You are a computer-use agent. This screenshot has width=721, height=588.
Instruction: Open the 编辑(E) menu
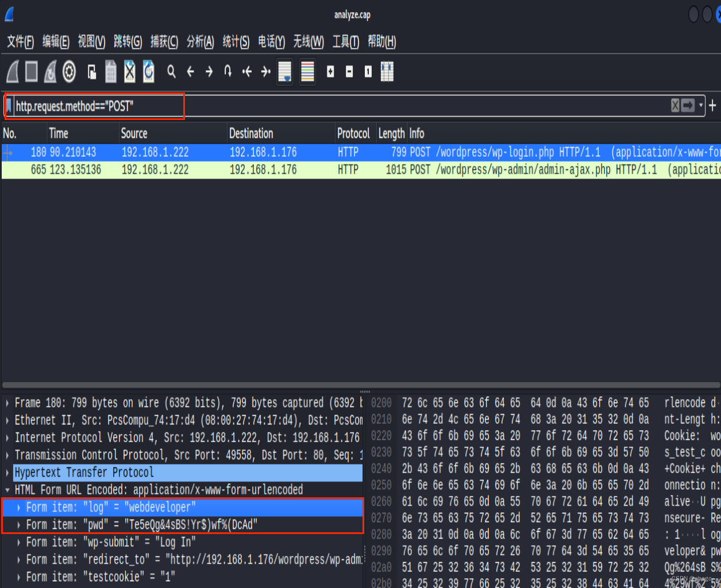click(x=56, y=41)
